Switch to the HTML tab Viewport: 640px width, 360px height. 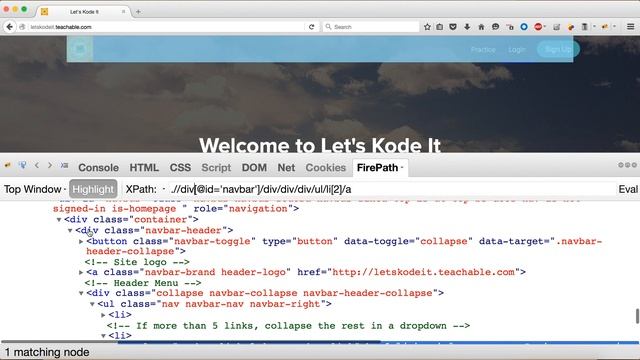click(144, 168)
